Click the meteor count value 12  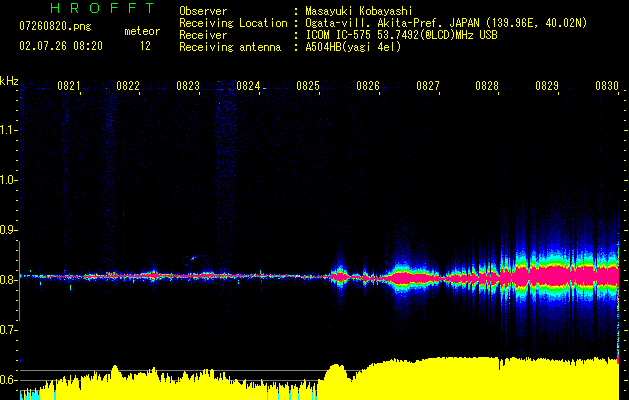[145, 46]
